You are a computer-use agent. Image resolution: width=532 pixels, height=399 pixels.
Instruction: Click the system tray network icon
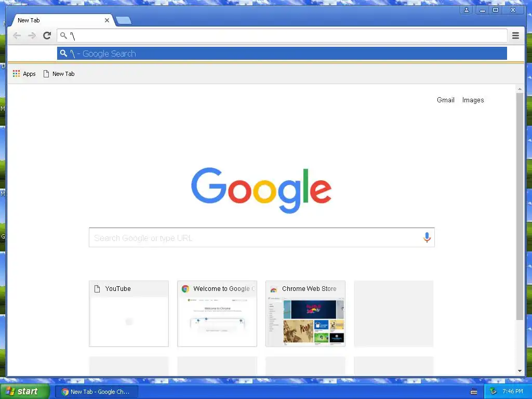point(493,392)
